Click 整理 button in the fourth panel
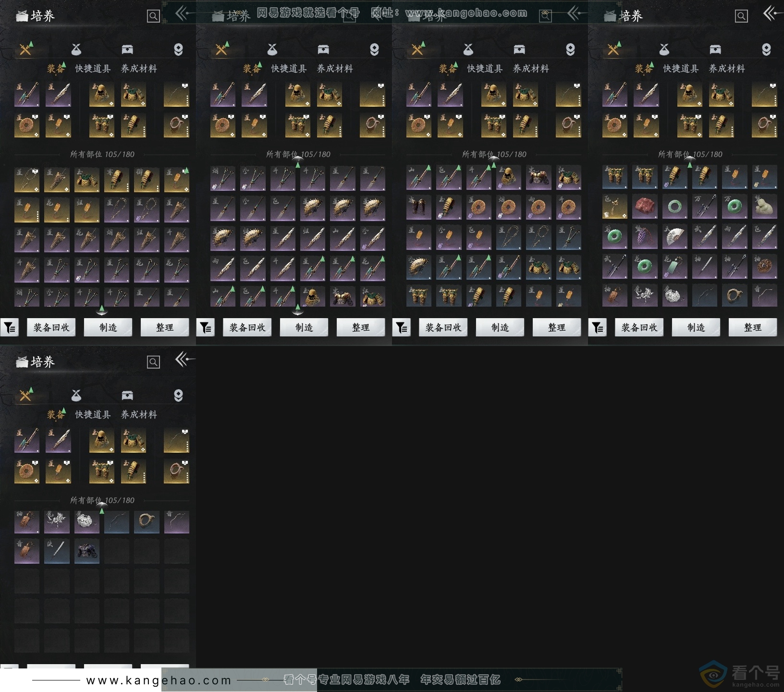The image size is (784, 692). click(753, 327)
